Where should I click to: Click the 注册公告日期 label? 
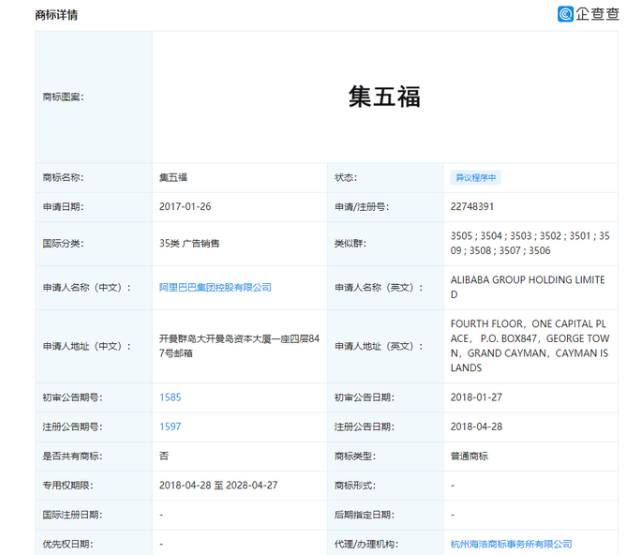click(364, 427)
